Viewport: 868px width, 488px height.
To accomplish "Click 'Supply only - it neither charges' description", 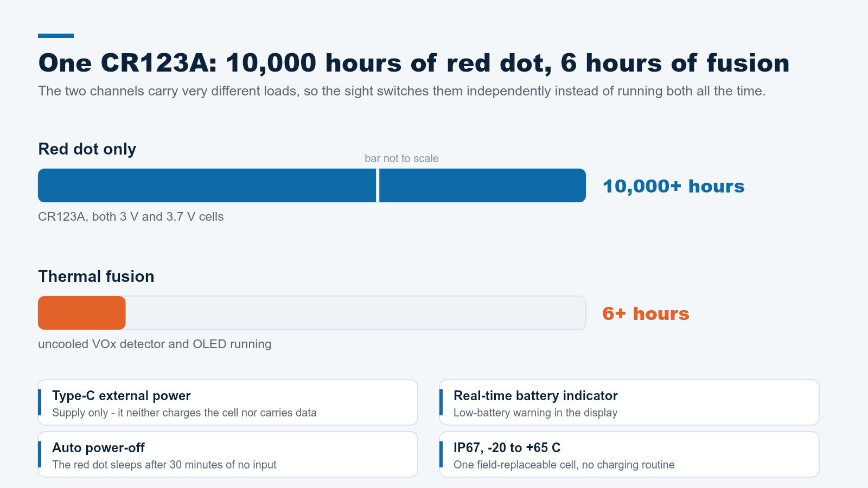I will pyautogui.click(x=184, y=413).
